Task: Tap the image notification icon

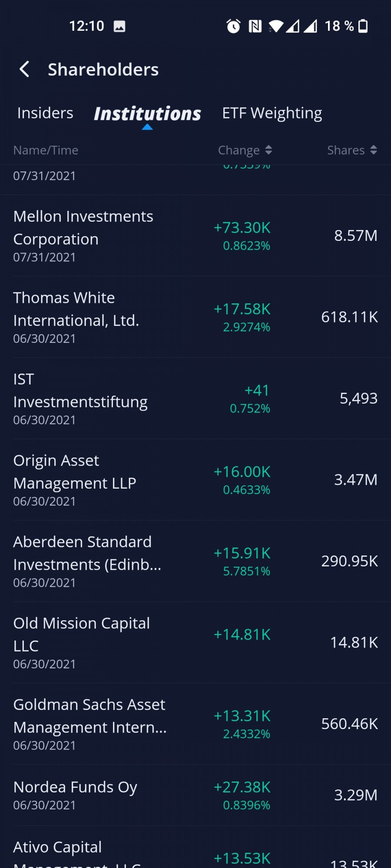Action: point(119,26)
